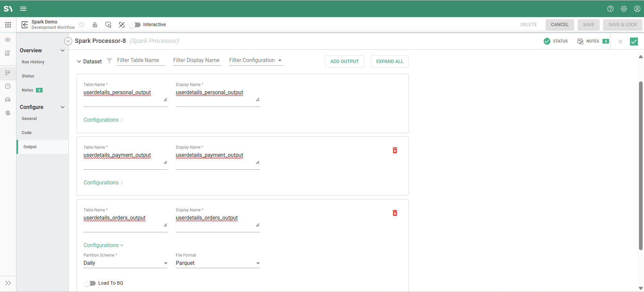
Task: Click the Filter Table Name field
Action: (140, 60)
